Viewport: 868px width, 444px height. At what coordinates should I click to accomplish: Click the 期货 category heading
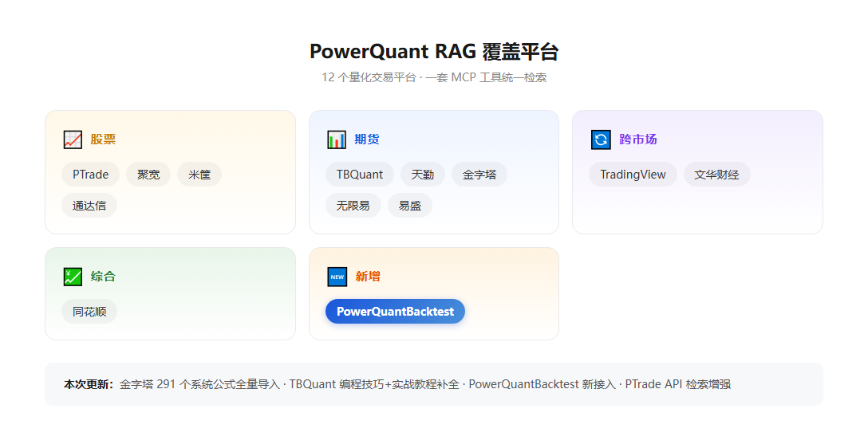coord(367,139)
